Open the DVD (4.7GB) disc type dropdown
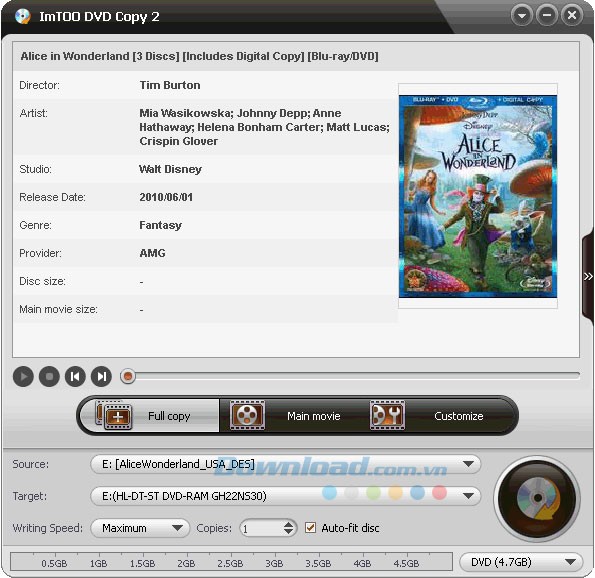This screenshot has width=595, height=578. tap(521, 562)
